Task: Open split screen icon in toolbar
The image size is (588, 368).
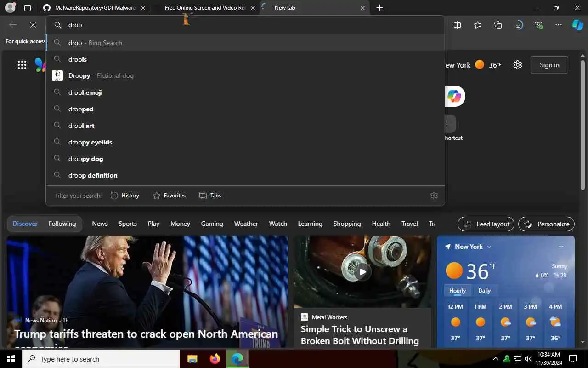Action: [x=457, y=25]
